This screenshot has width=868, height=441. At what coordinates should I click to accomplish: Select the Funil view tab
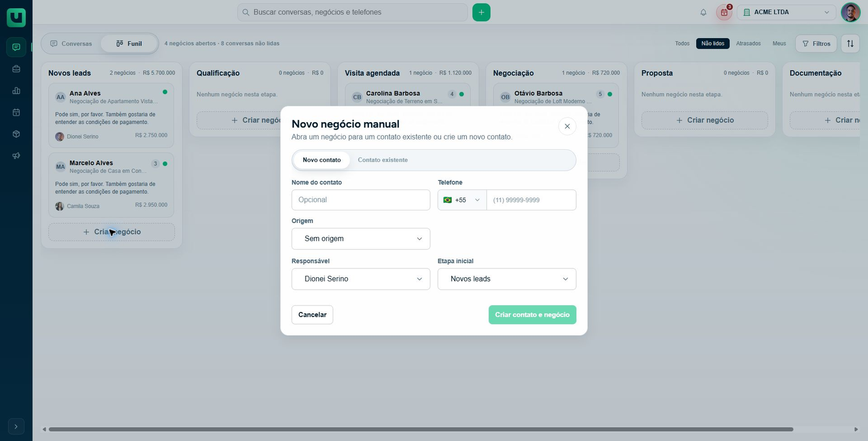pos(129,43)
